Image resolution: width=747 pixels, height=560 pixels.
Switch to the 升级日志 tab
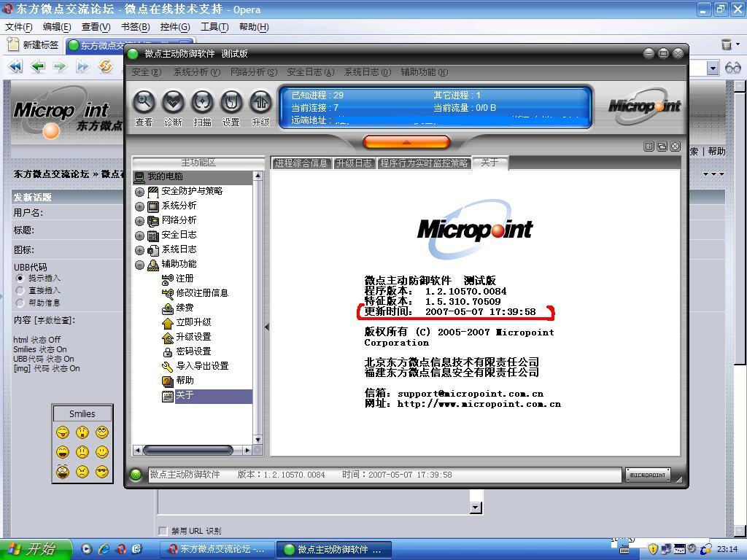[x=354, y=163]
